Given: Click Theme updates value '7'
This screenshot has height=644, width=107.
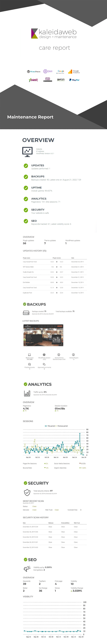Looking at the screenshot, I should (x=45, y=243).
